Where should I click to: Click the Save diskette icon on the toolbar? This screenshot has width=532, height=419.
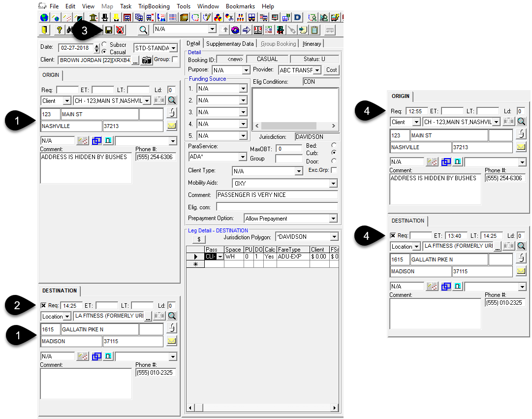[109, 30]
